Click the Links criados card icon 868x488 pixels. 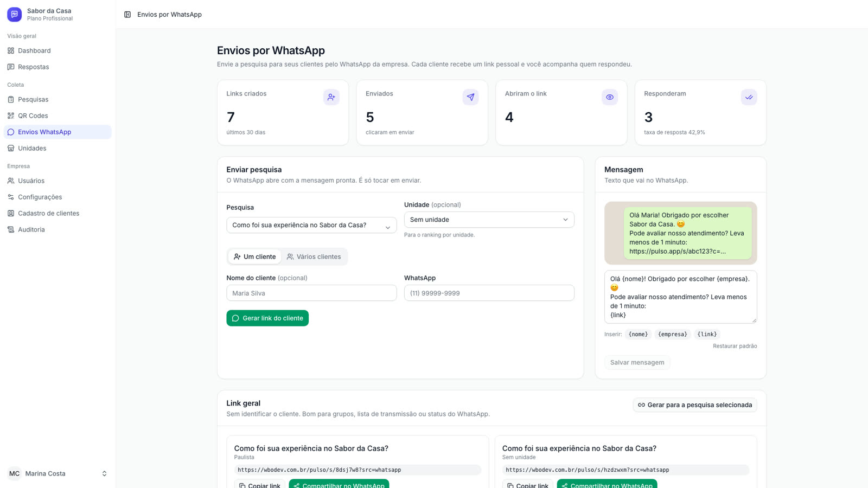point(331,97)
